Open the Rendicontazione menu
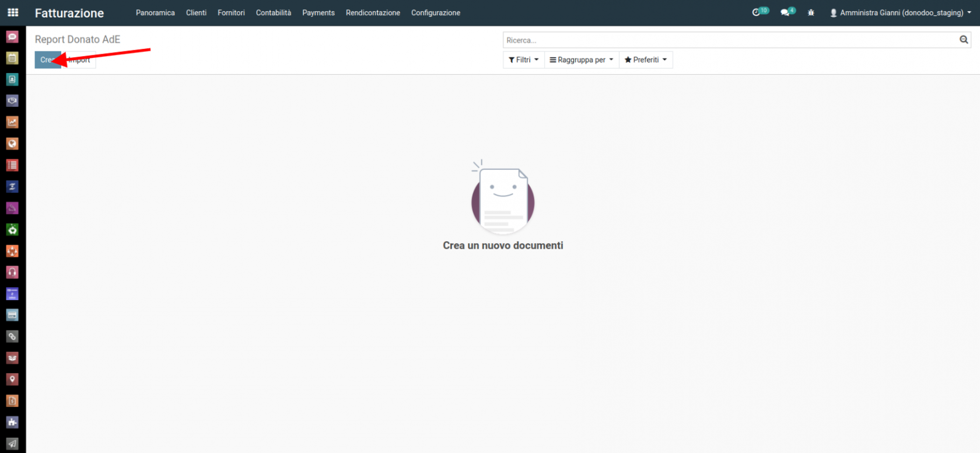 click(x=373, y=12)
